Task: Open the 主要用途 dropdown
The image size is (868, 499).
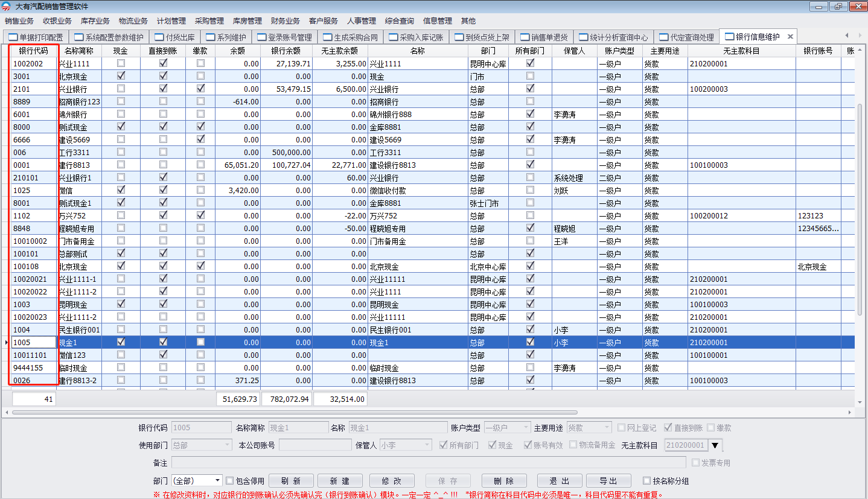Action: coord(607,428)
